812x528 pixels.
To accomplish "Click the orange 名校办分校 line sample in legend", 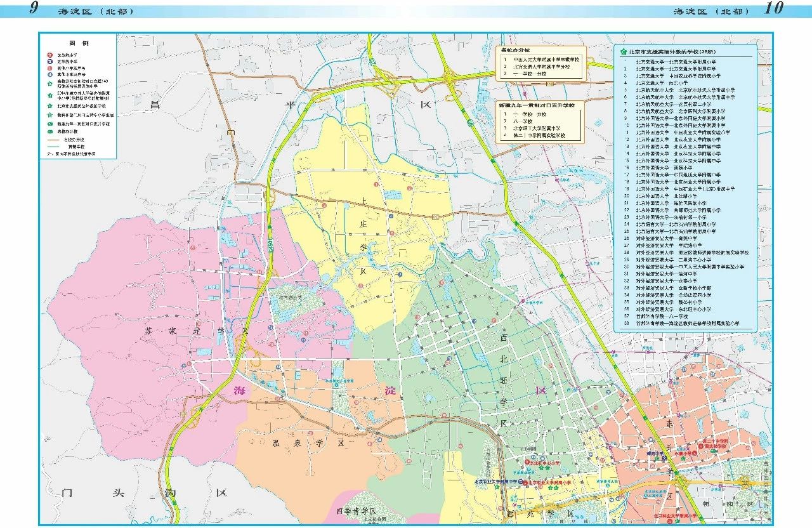I will [x=52, y=138].
